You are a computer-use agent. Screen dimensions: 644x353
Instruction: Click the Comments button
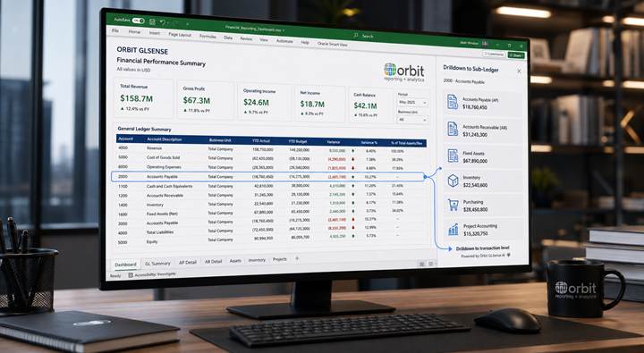(494, 54)
